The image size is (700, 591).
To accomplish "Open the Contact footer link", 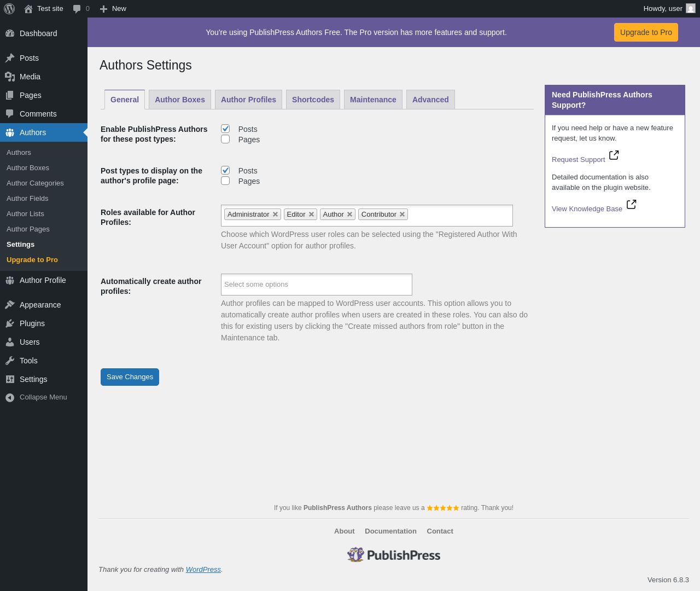I will [440, 531].
